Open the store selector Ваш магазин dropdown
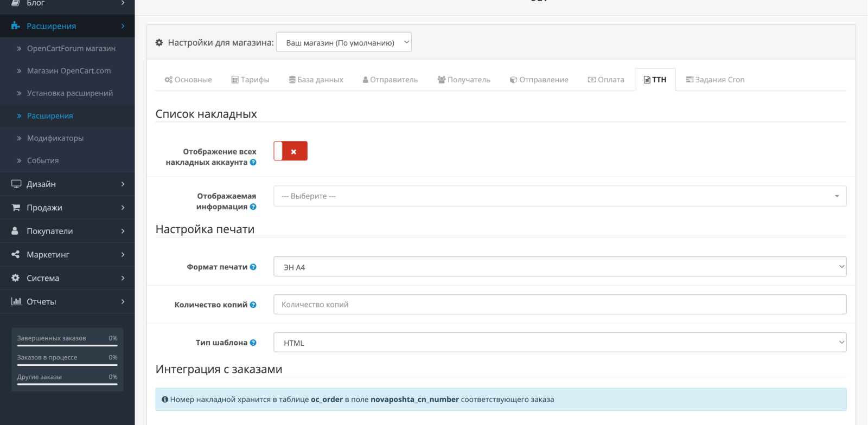This screenshot has width=868, height=425. pos(344,42)
